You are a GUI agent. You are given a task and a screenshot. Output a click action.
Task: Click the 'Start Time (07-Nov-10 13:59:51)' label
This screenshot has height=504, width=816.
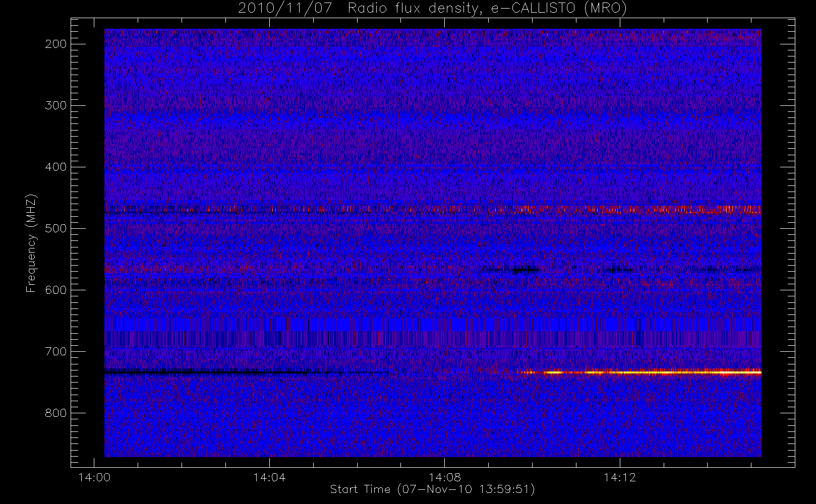click(432, 489)
